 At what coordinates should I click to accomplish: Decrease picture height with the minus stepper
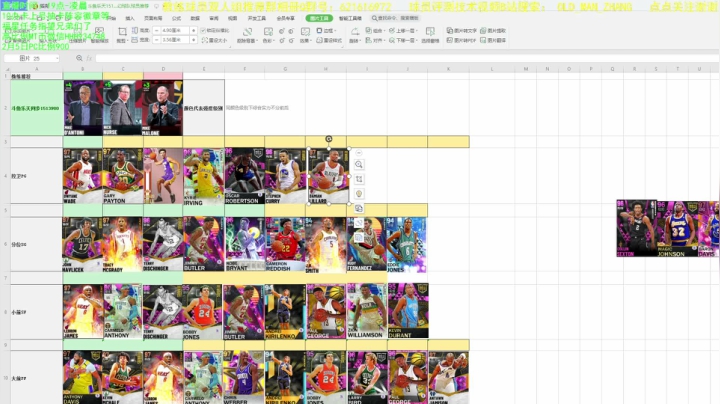[157, 30]
